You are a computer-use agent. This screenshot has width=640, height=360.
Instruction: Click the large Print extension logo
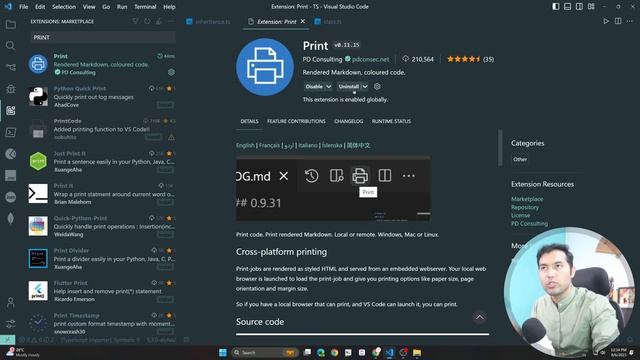click(x=264, y=67)
